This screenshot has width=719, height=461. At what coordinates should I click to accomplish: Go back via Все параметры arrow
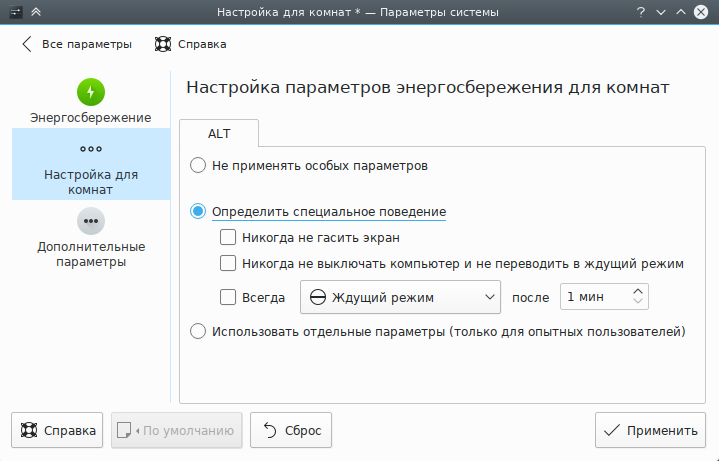tap(26, 44)
